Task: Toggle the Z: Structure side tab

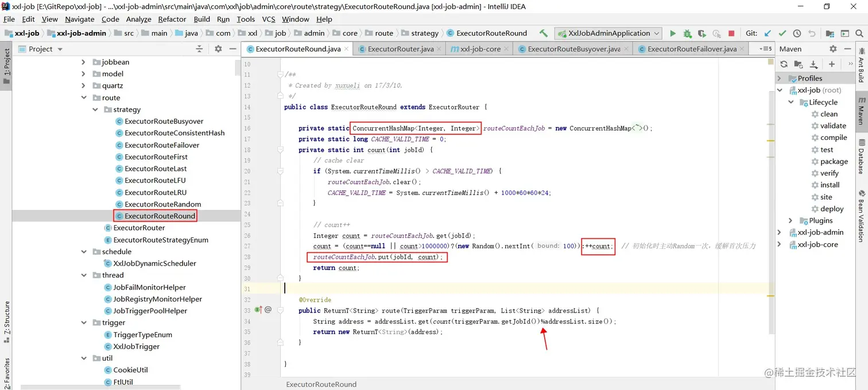Action: tap(6, 322)
